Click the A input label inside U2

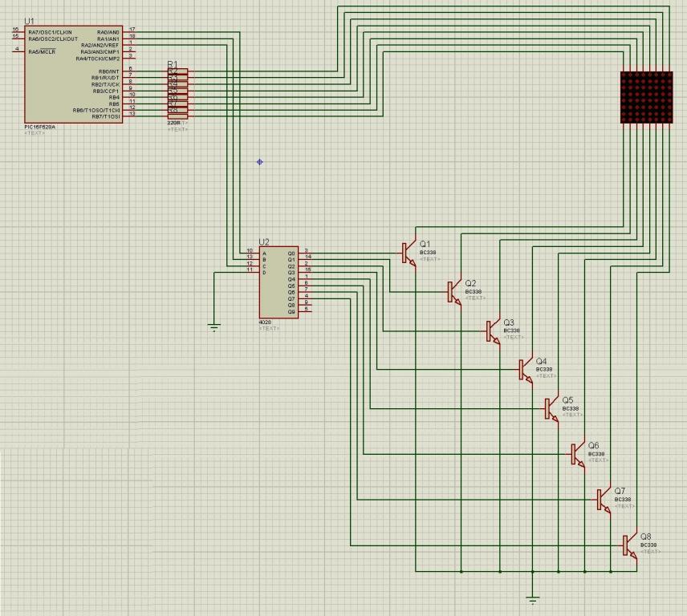click(264, 253)
